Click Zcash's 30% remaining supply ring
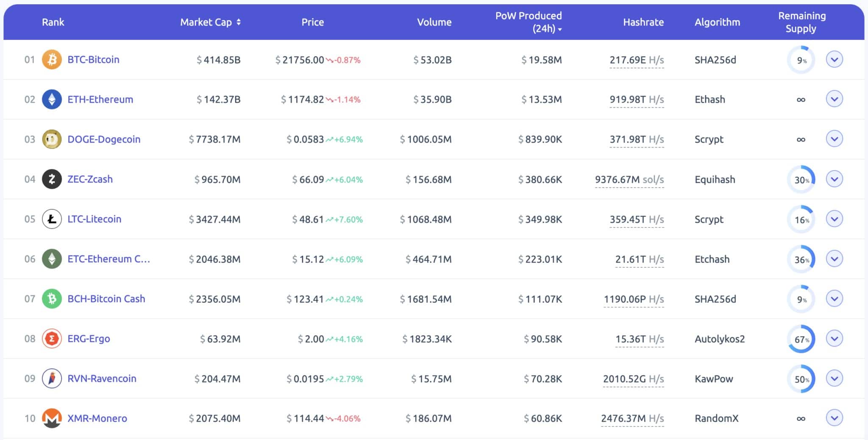This screenshot has width=868, height=440. [x=801, y=179]
